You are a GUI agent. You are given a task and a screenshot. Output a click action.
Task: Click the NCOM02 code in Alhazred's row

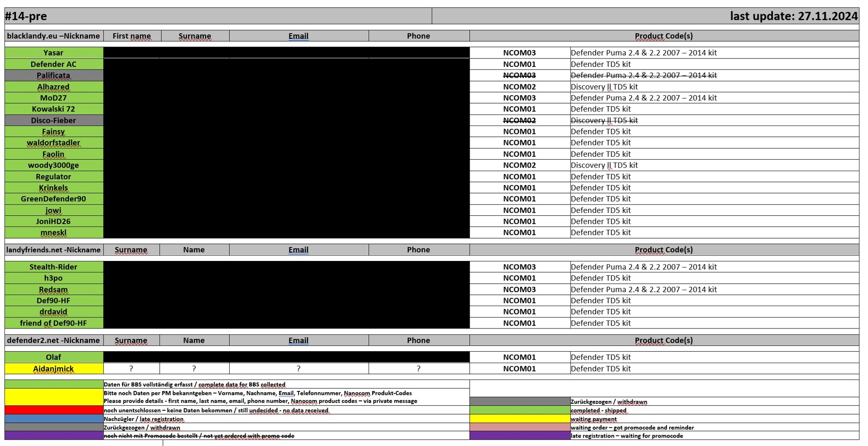[519, 86]
